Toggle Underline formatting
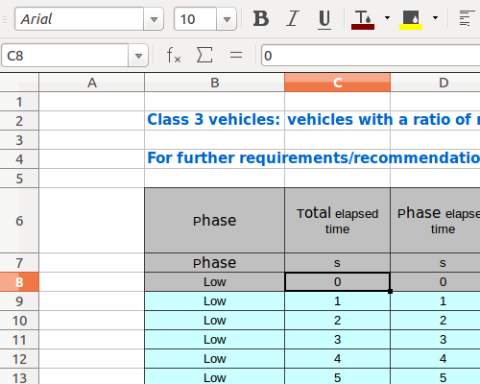This screenshot has height=384, width=480. 324,19
